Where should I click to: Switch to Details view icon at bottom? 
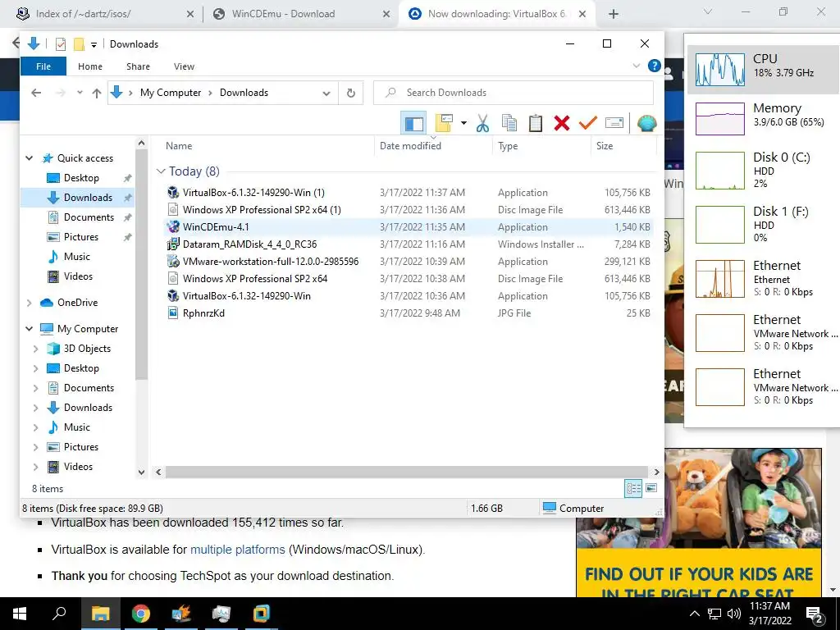(633, 489)
